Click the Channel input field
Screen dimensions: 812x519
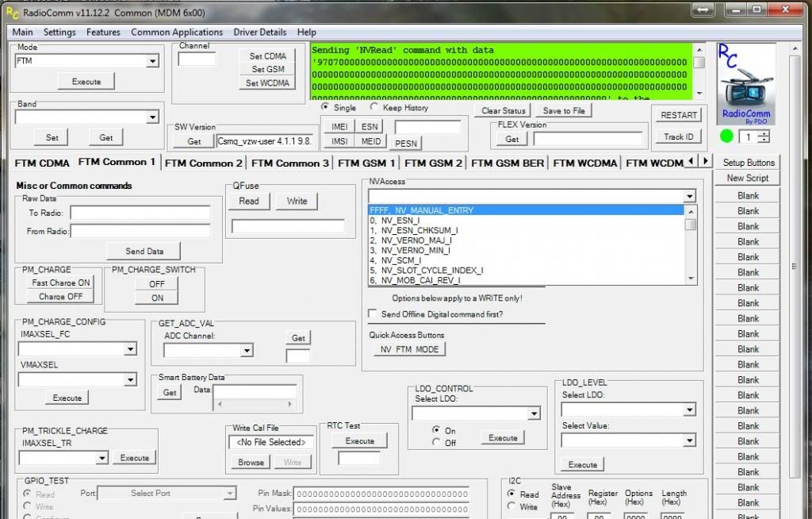point(197,59)
